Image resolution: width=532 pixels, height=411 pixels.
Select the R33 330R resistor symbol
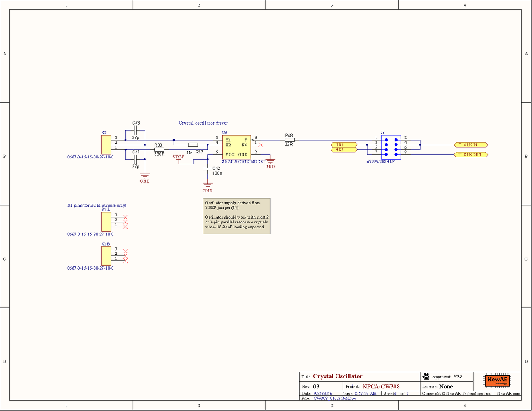pyautogui.click(x=159, y=149)
